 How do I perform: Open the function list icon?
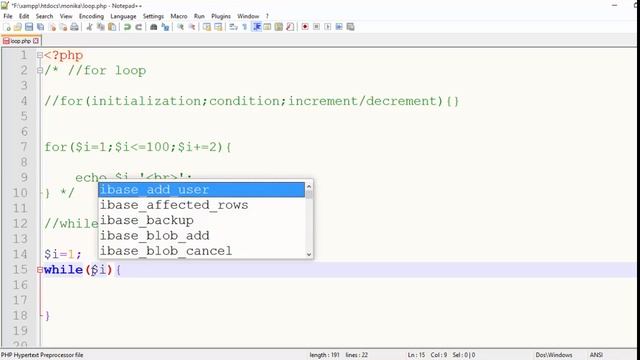(290, 27)
